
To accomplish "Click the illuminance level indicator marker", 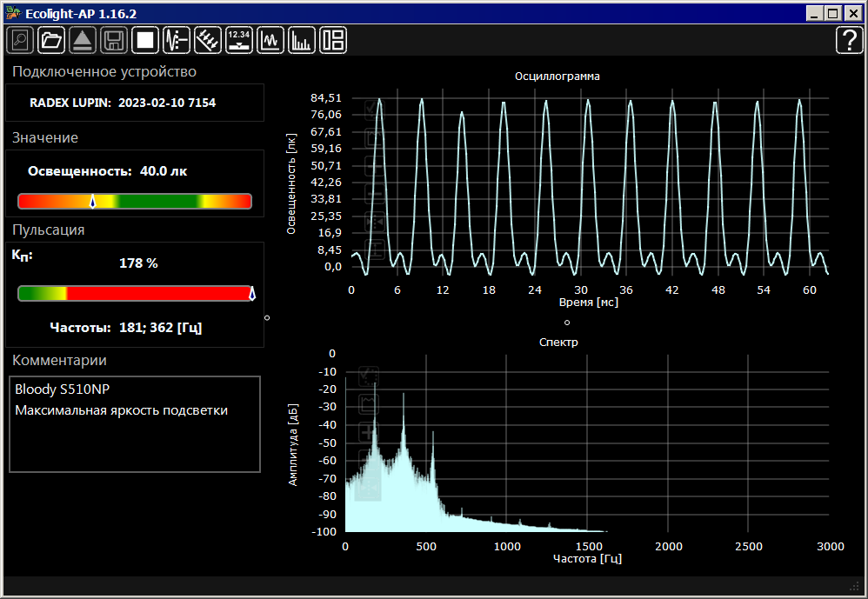I will 93,201.
